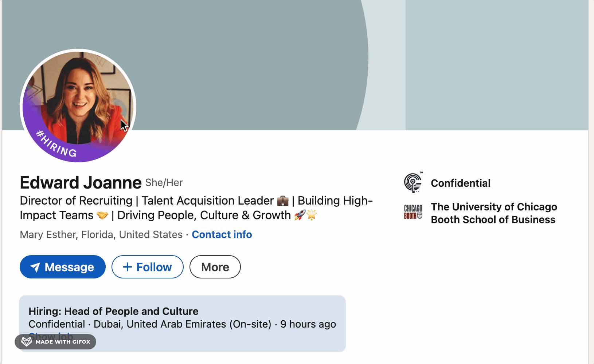Select The University of Chicago Booth entry

tap(494, 213)
